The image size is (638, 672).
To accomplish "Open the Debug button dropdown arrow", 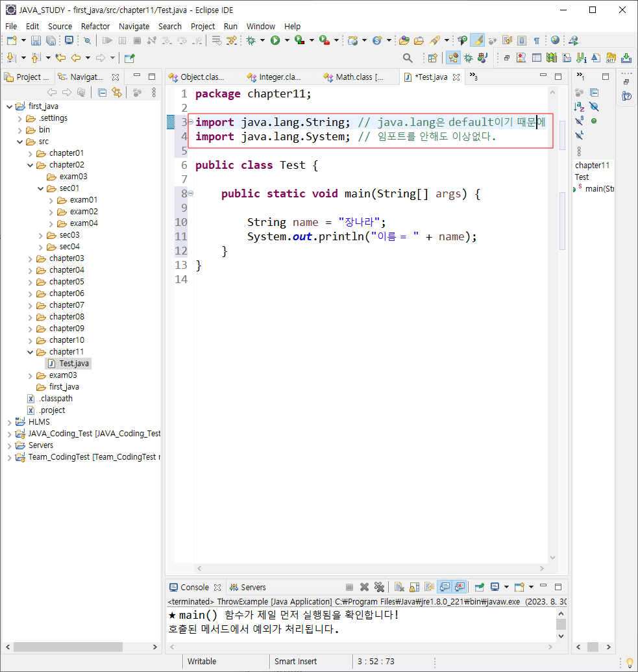I will point(262,40).
